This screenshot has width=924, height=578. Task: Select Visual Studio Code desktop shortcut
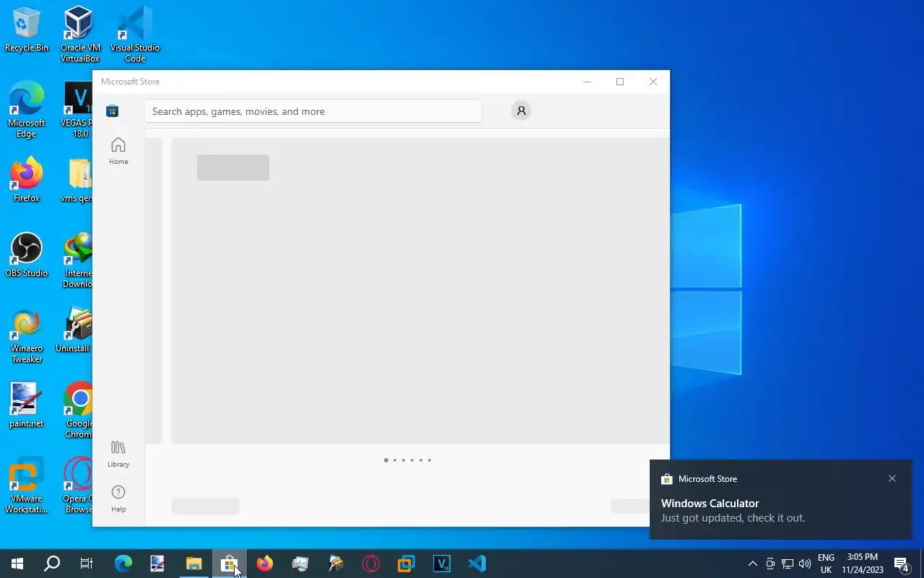tap(135, 34)
